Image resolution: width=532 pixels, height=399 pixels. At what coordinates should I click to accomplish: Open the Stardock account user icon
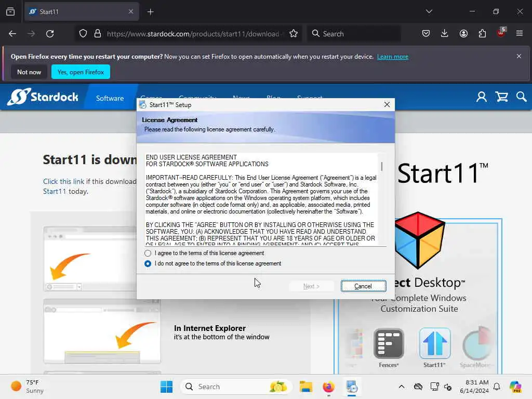point(482,97)
